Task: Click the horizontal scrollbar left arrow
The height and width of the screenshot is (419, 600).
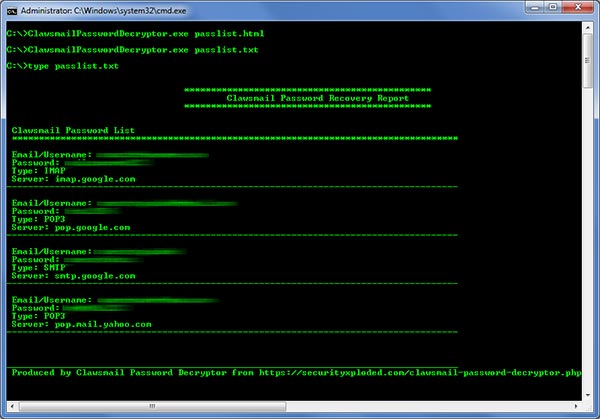Action: (x=12, y=406)
